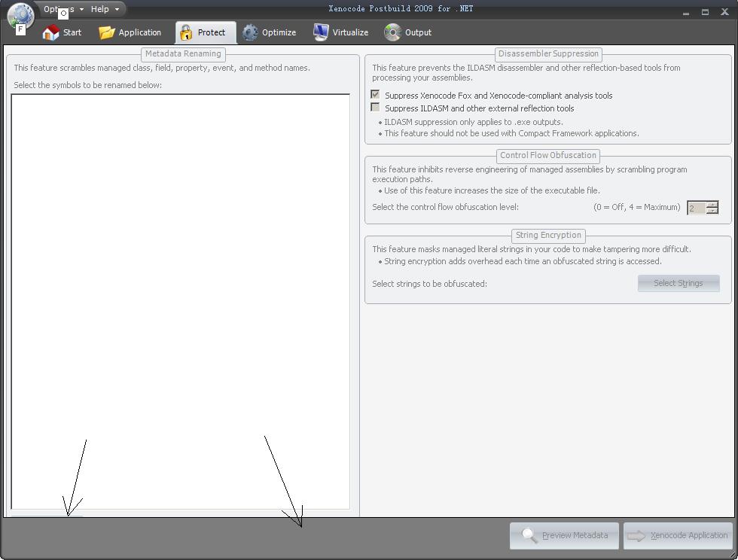738x560 pixels.
Task: Click the Xenocode round application orb
Action: [21, 16]
